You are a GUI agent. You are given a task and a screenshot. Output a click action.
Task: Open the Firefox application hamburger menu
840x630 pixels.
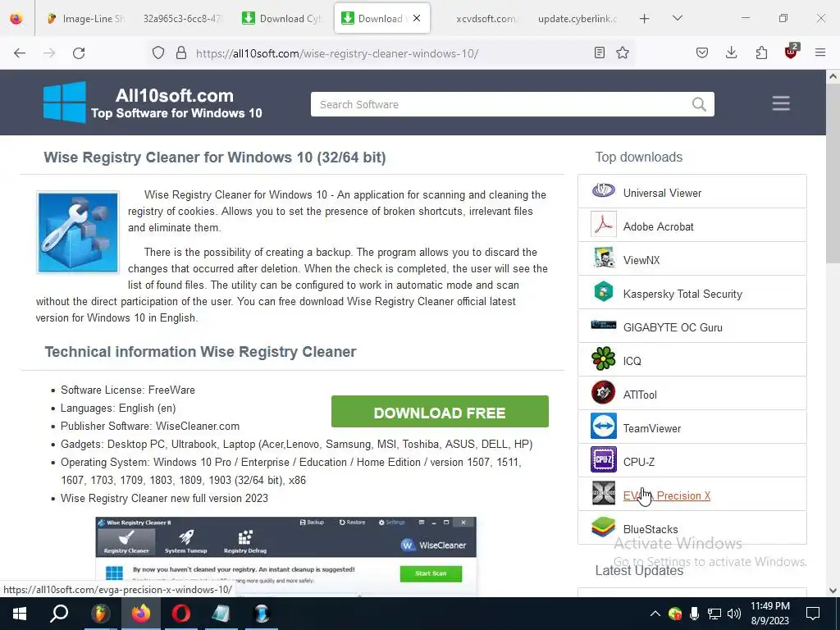point(820,52)
